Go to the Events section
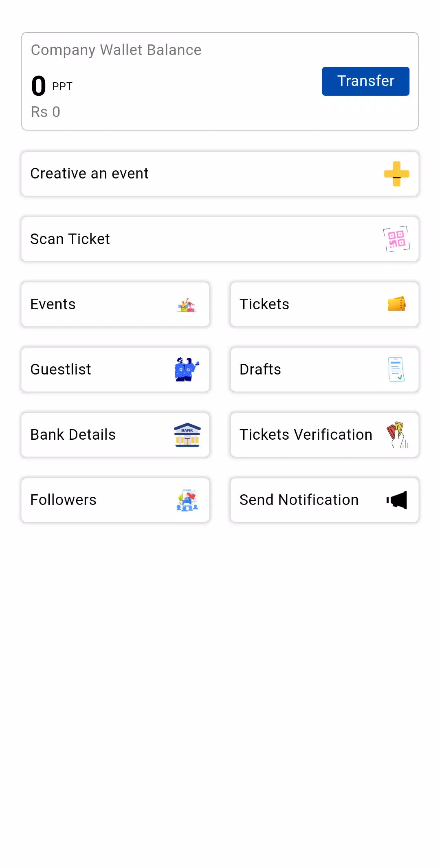This screenshot has height=868, width=440. point(53,304)
